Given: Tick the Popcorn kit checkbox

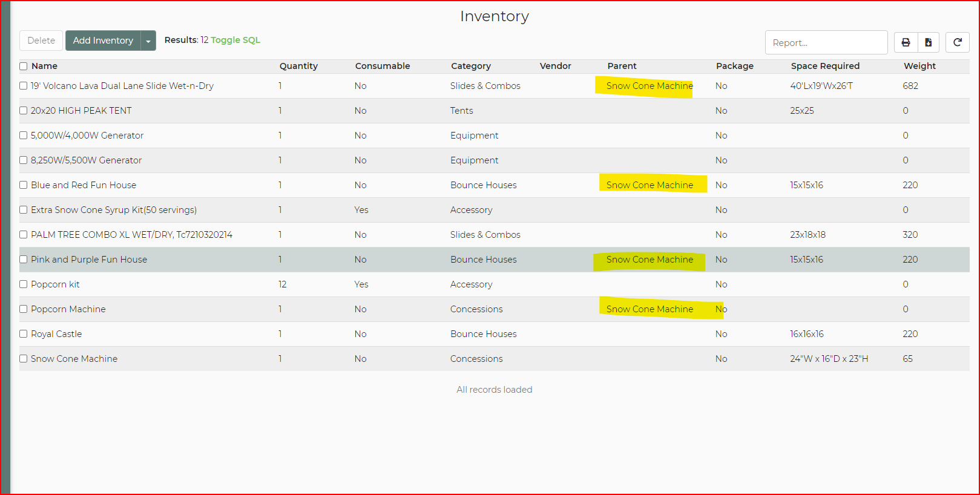Looking at the screenshot, I should coord(24,284).
